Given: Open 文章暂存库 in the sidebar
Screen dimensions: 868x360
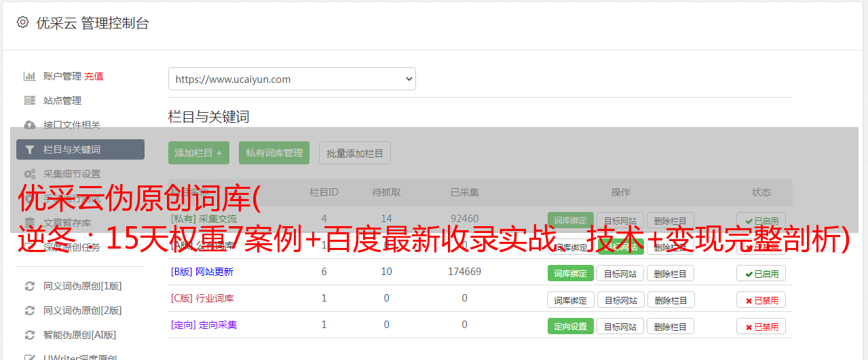Looking at the screenshot, I should [x=67, y=223].
